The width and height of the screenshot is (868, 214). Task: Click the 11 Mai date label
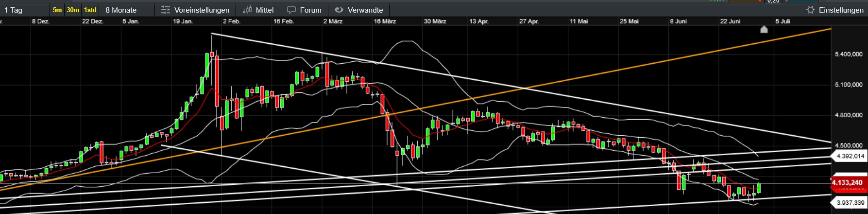(x=579, y=21)
